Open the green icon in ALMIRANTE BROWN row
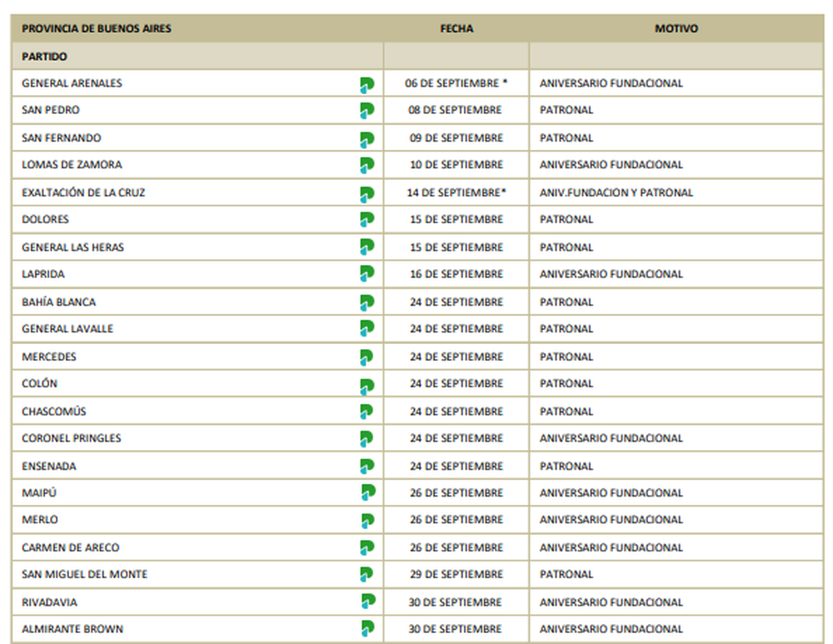833x644 pixels. point(367,629)
